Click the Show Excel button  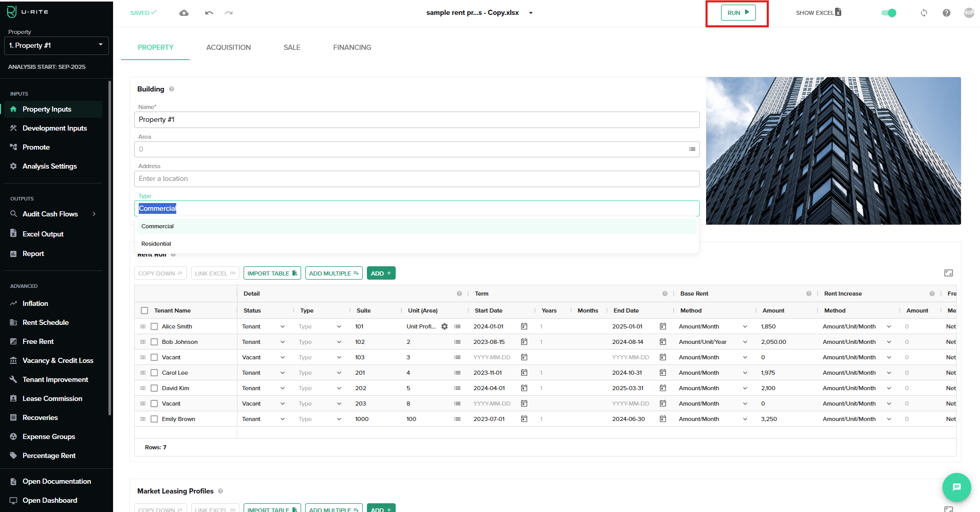pos(818,13)
